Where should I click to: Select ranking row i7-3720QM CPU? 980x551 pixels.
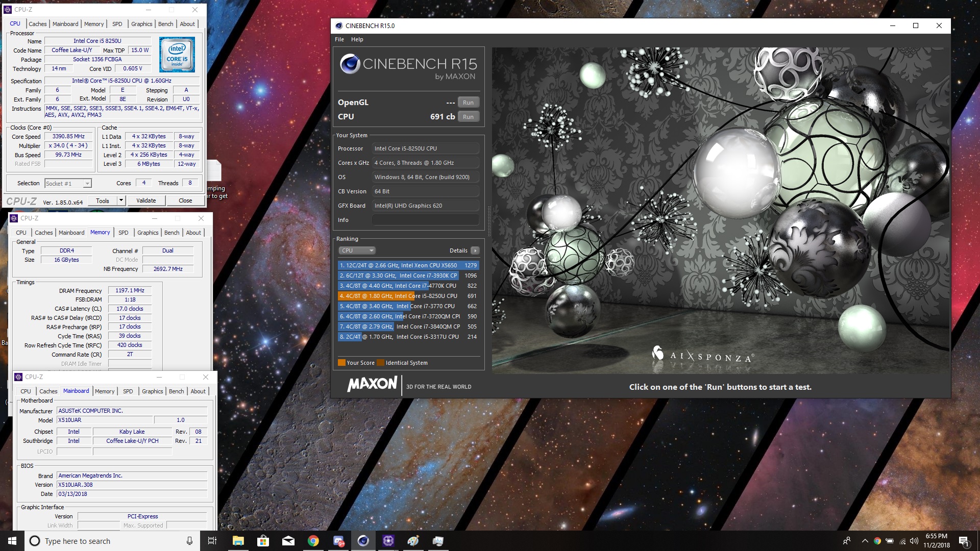(x=408, y=316)
